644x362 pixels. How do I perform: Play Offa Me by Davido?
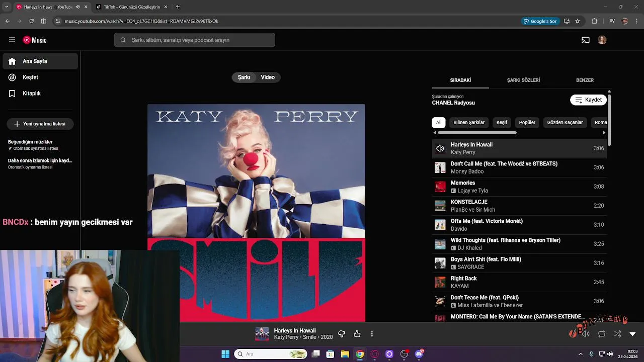(x=519, y=225)
